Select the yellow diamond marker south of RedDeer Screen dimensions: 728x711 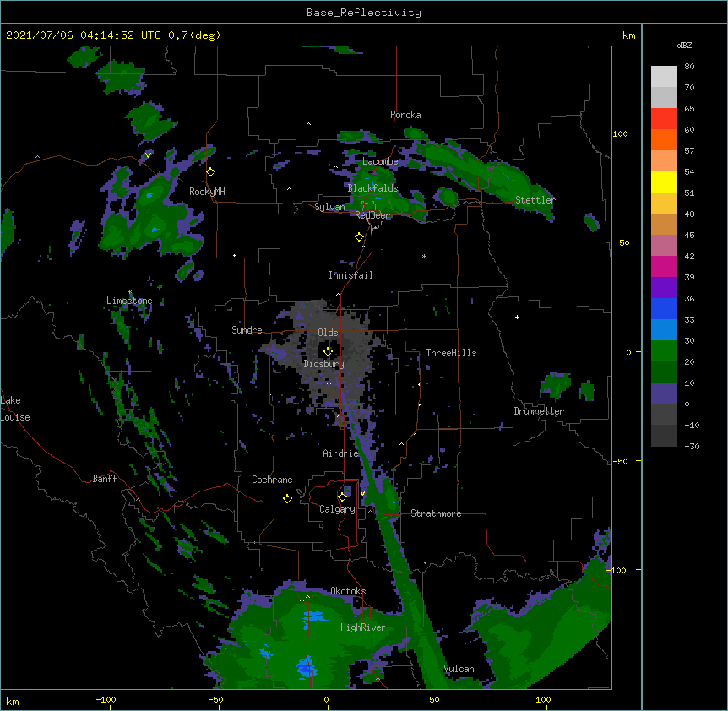[359, 237]
